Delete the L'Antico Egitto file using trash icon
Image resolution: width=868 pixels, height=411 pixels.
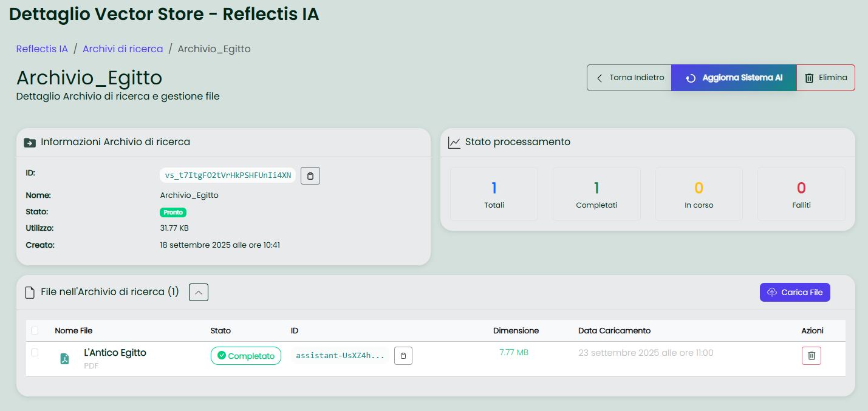click(811, 356)
